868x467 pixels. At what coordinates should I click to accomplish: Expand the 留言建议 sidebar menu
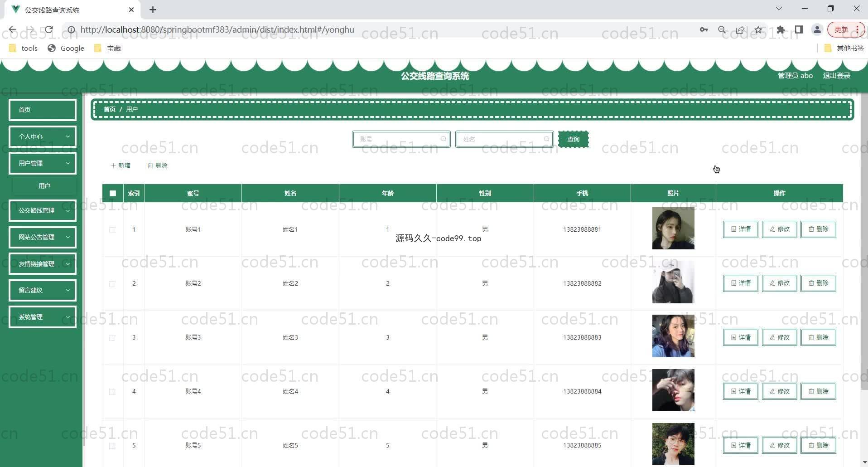point(43,290)
